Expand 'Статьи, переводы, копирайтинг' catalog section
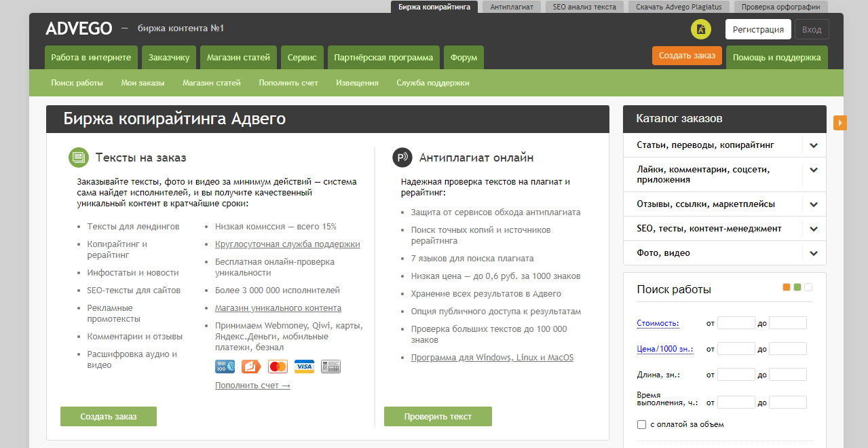Screen dimensions: 868x448 814,145
